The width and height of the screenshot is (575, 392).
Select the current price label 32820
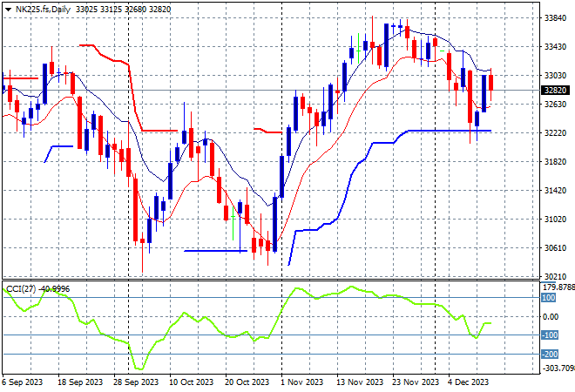click(x=555, y=90)
